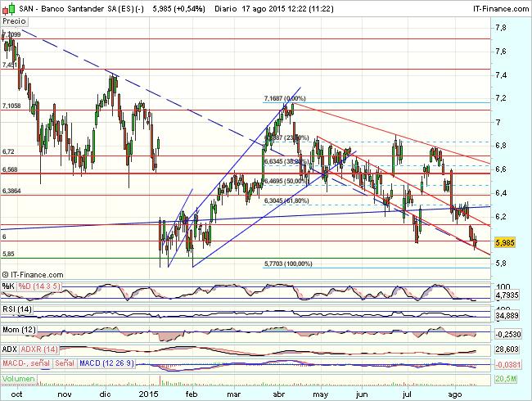Click the Diario timeframe text in header
Viewport: 532px width, 401px height.
click(226, 9)
